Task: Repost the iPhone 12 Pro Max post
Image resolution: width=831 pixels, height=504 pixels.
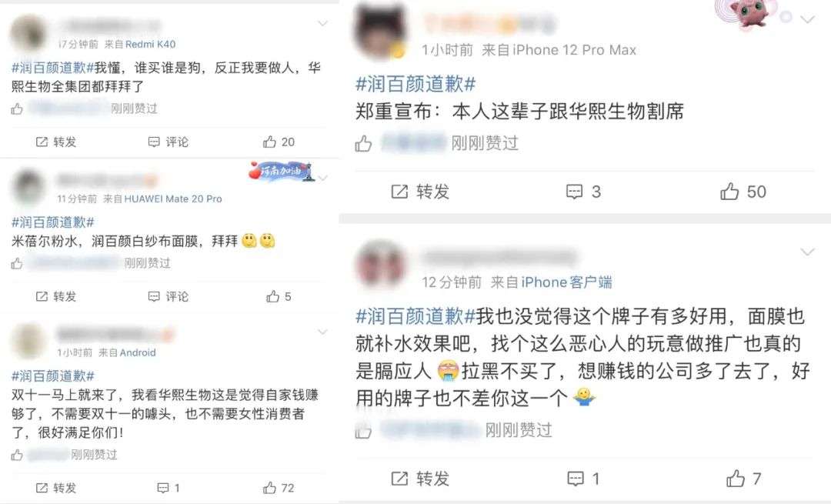Action: click(x=420, y=192)
